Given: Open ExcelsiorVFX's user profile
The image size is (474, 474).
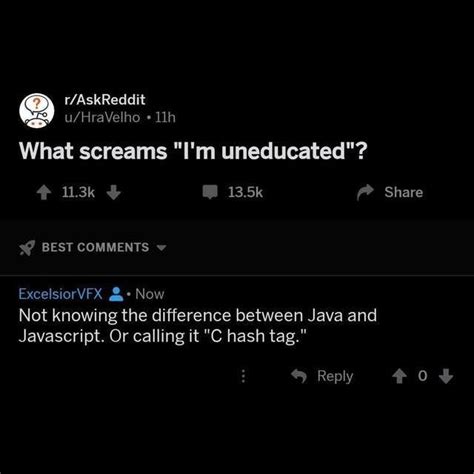Looking at the screenshot, I should (60, 294).
